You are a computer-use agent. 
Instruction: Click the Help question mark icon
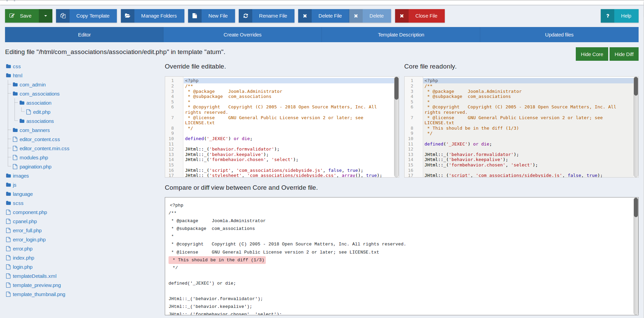(x=608, y=16)
